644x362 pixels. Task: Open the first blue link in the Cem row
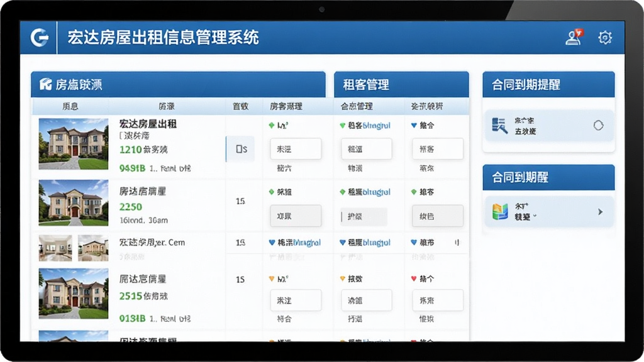pyautogui.click(x=307, y=243)
